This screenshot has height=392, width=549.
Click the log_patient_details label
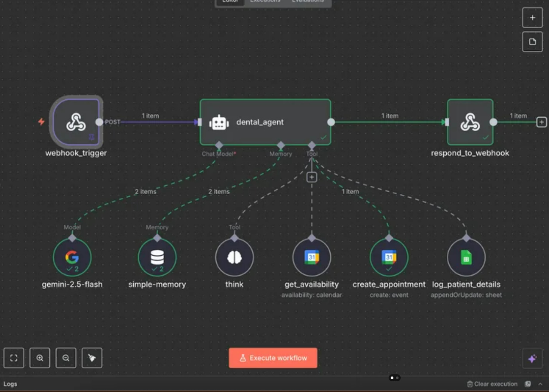point(466,284)
